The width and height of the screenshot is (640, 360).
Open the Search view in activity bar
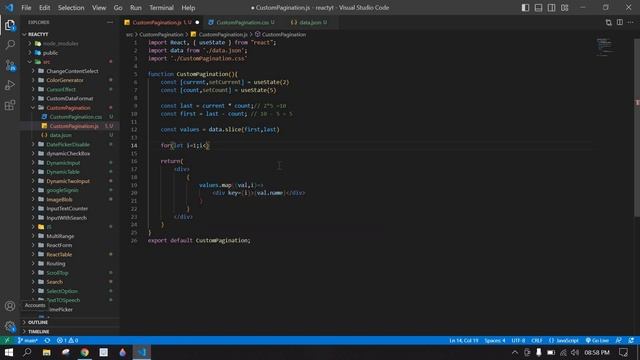click(10, 44)
